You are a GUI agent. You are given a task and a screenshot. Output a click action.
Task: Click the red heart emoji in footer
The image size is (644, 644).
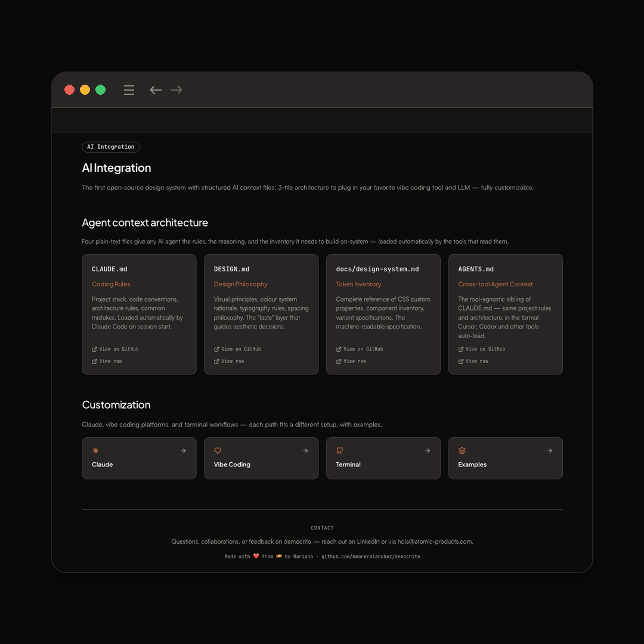coord(256,556)
